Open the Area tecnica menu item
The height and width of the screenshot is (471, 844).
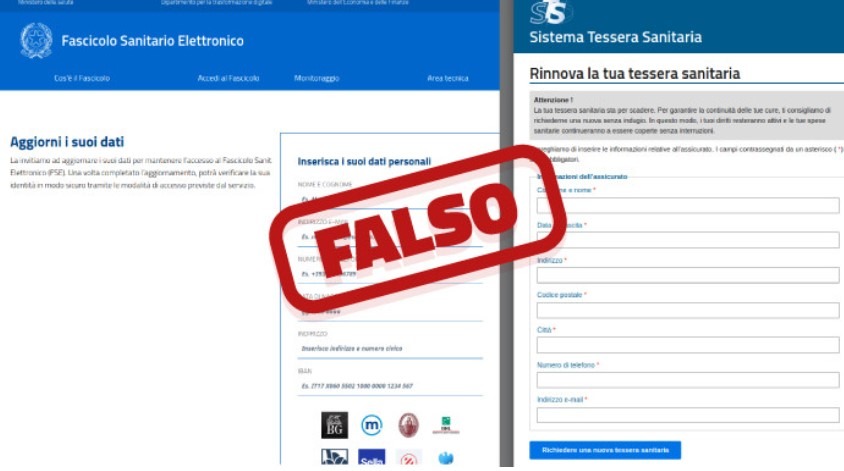[x=447, y=78]
